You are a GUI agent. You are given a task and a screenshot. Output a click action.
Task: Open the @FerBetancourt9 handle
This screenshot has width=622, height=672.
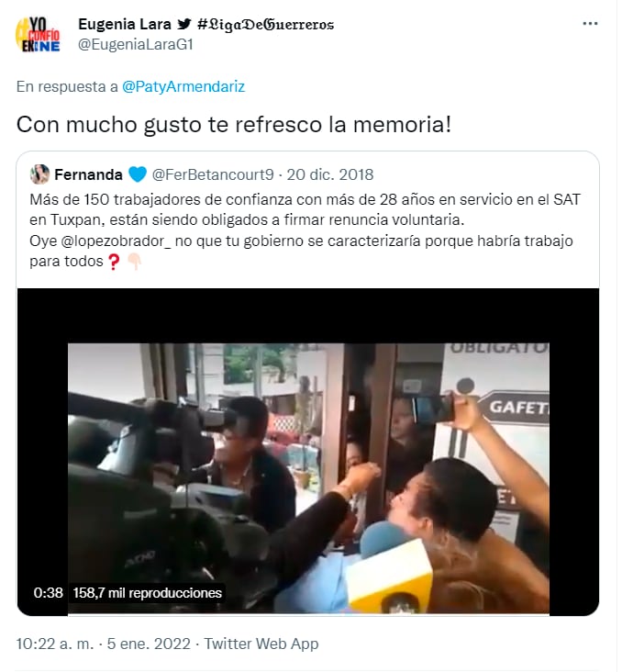coord(213,174)
